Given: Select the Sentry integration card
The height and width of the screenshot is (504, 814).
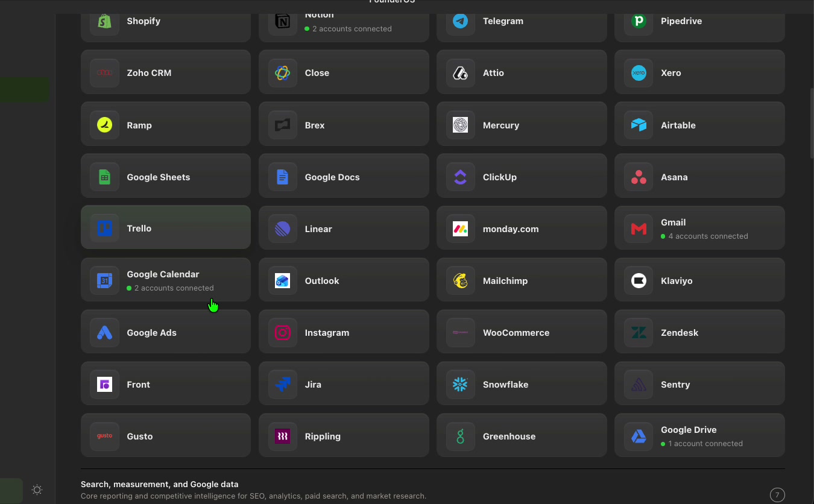Looking at the screenshot, I should [x=699, y=383].
